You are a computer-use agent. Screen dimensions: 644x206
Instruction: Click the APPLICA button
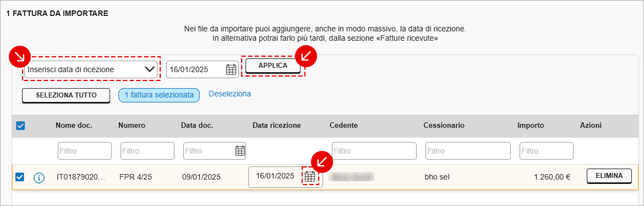tap(272, 66)
